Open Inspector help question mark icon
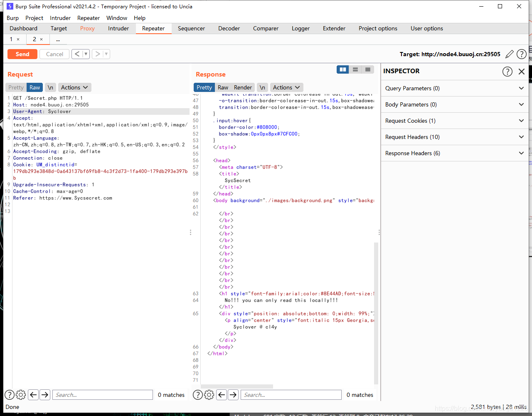The image size is (532, 416). point(507,71)
